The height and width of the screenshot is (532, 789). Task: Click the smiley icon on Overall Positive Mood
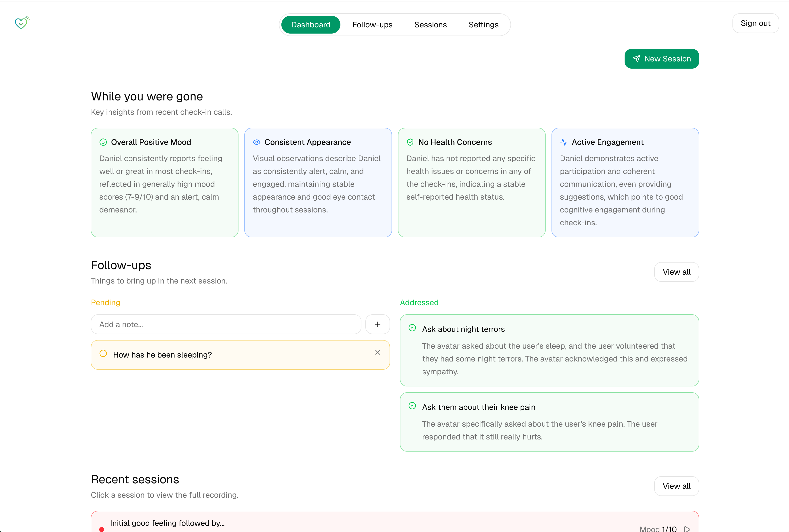[103, 142]
